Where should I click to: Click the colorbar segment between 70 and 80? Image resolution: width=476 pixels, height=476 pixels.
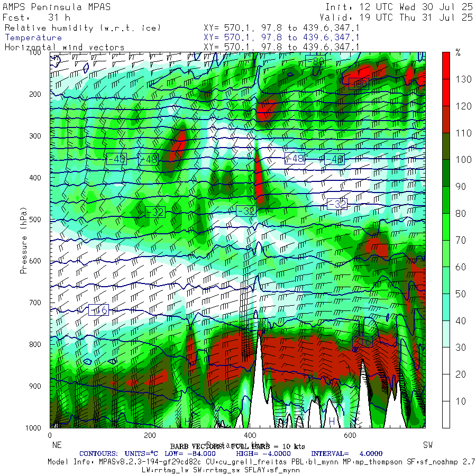click(446, 227)
